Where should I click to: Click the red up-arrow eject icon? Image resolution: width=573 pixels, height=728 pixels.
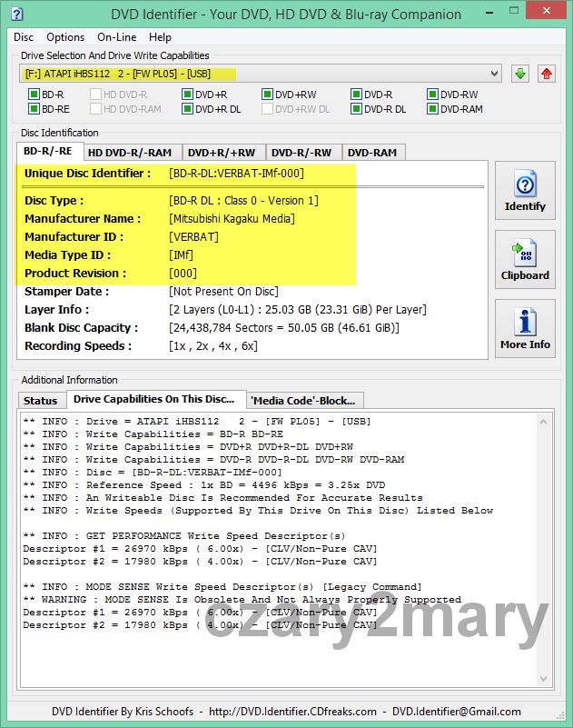coord(546,74)
